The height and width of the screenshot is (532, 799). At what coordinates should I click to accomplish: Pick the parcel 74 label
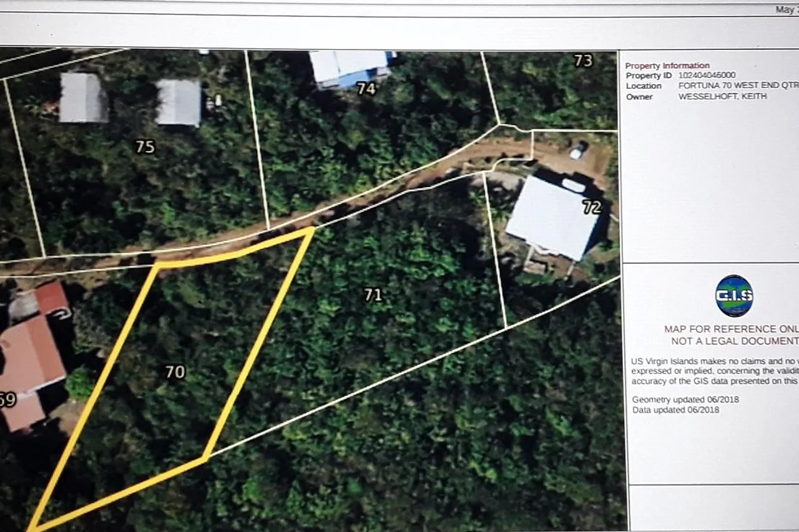coord(366,89)
